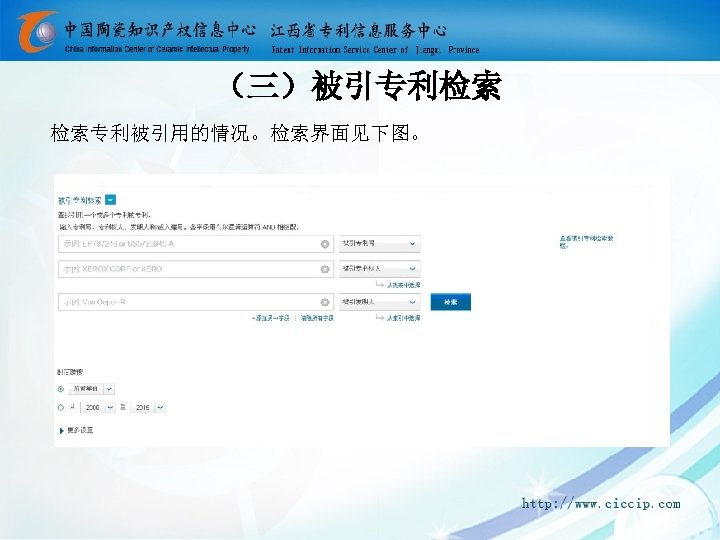Screen dimensions: 720x540
Task: Click the Von Oepen R example input box
Action: [196, 302]
